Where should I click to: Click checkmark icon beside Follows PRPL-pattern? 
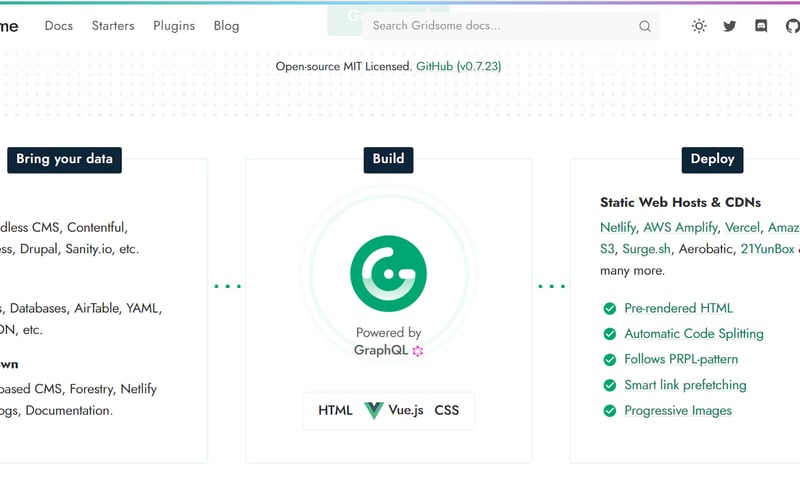pyautogui.click(x=610, y=360)
